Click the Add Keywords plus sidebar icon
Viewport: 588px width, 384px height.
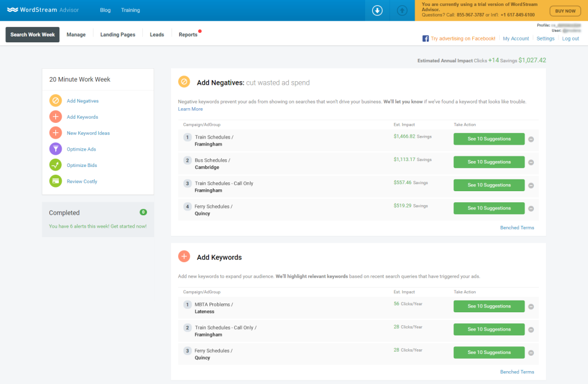[55, 117]
